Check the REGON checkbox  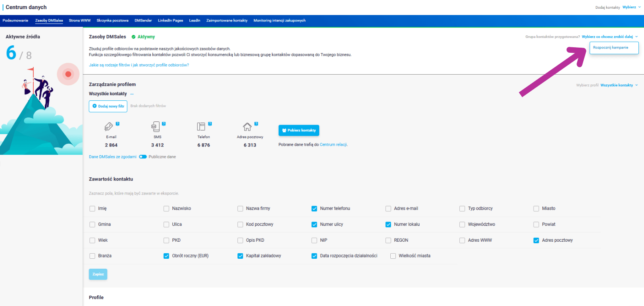[388, 240]
